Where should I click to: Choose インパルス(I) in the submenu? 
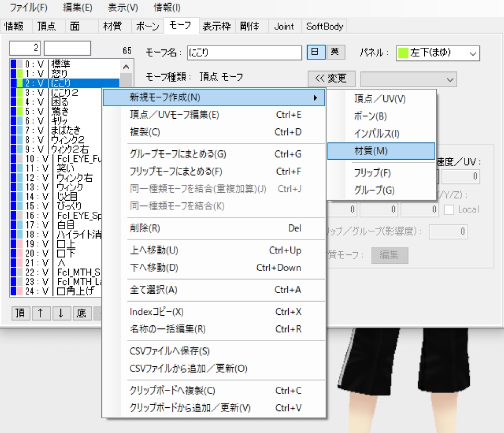(381, 133)
